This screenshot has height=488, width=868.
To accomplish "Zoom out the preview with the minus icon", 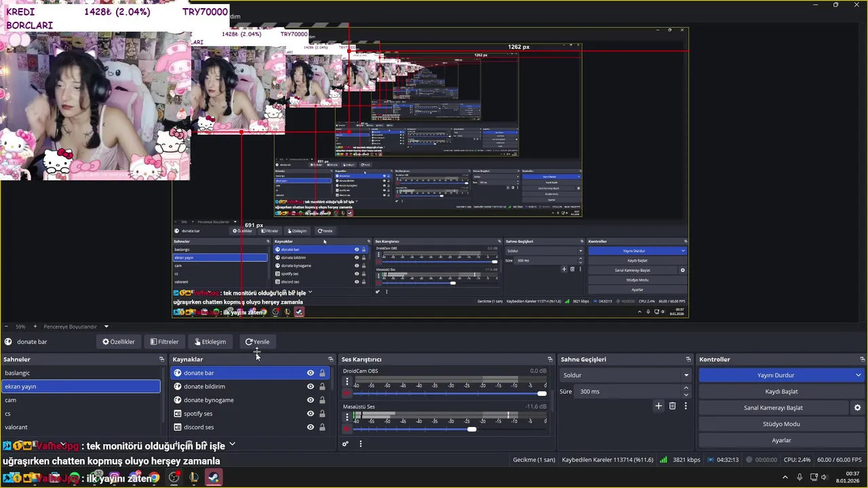I will point(6,327).
